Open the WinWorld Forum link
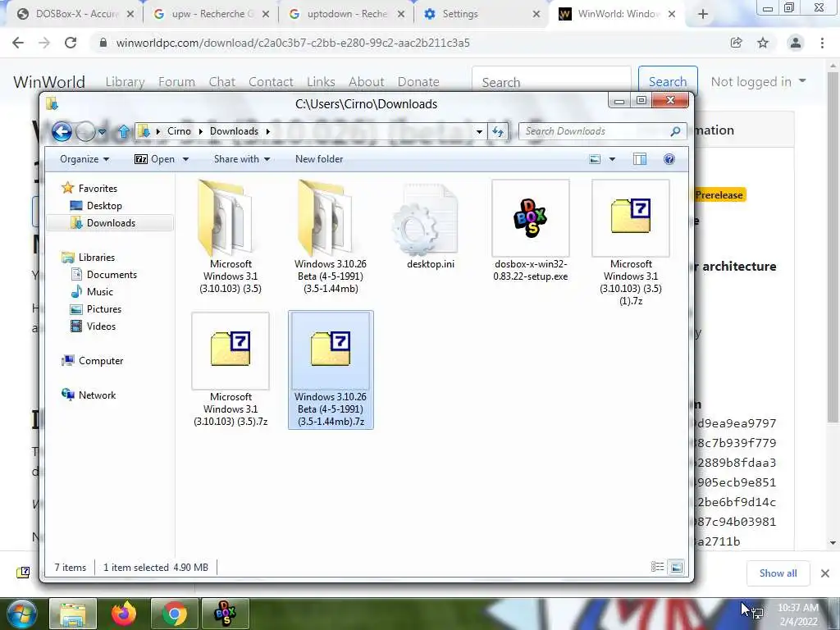840x630 pixels. 176,82
